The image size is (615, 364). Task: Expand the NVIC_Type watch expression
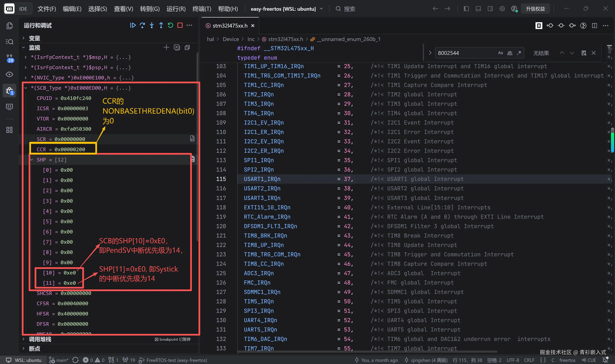click(25, 78)
